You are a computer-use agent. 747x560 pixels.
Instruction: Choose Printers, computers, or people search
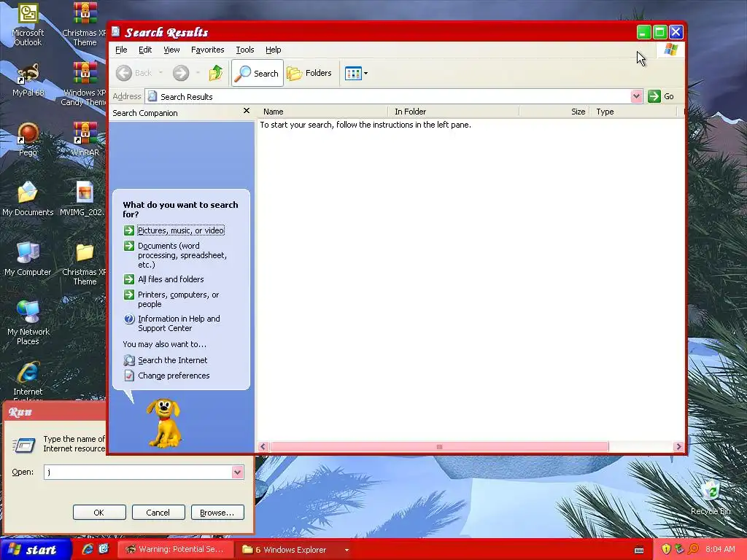[178, 300]
